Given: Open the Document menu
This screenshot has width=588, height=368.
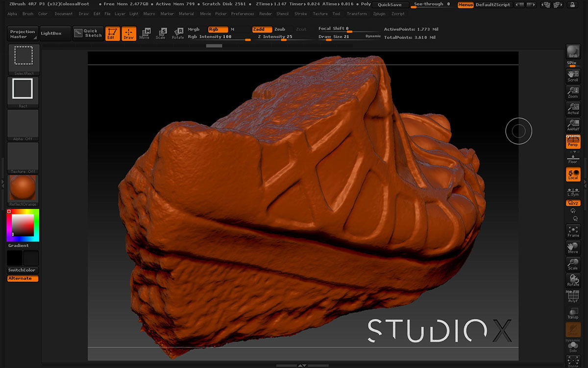Looking at the screenshot, I should [x=64, y=14].
